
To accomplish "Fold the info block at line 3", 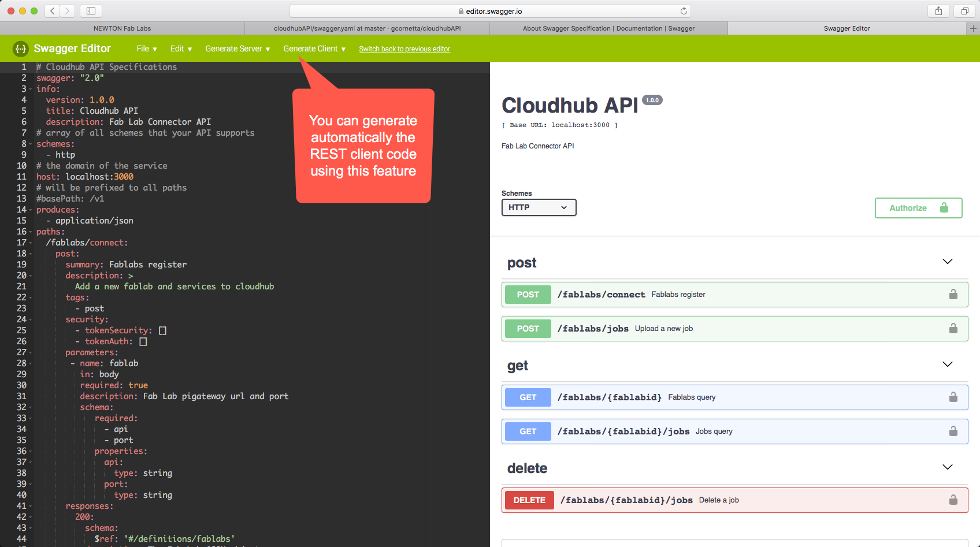I will coord(30,89).
